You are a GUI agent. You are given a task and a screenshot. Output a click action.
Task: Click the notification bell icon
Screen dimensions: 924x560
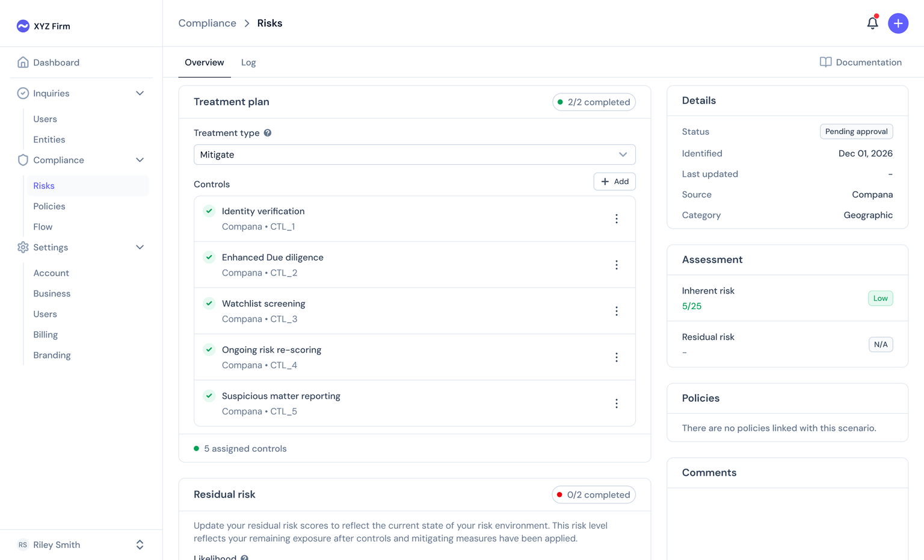[873, 23]
